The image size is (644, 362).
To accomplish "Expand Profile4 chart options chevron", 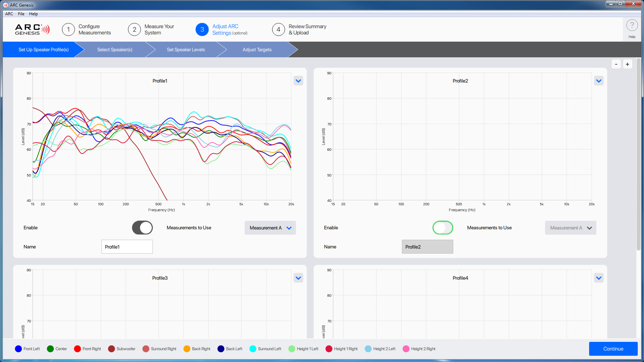I will coord(599,278).
